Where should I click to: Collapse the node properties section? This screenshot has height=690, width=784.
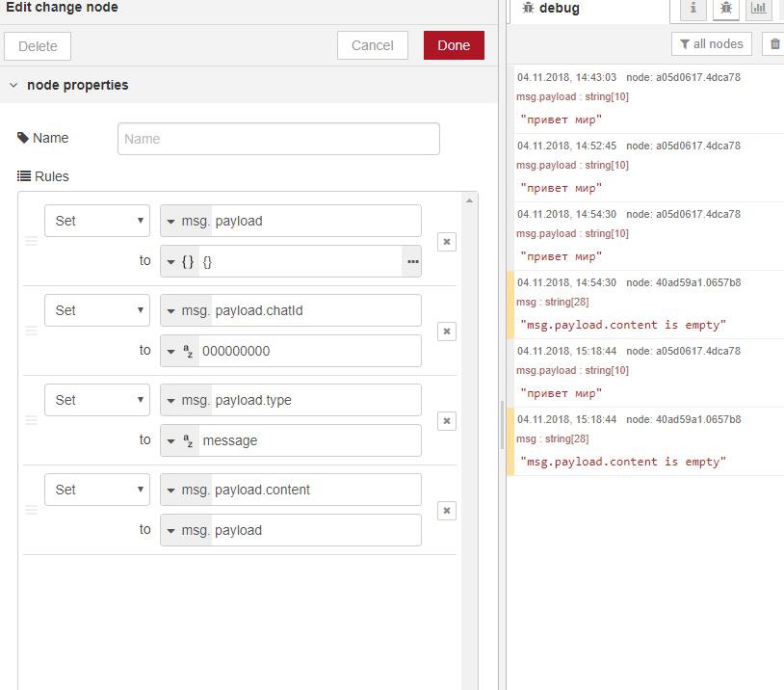click(13, 85)
